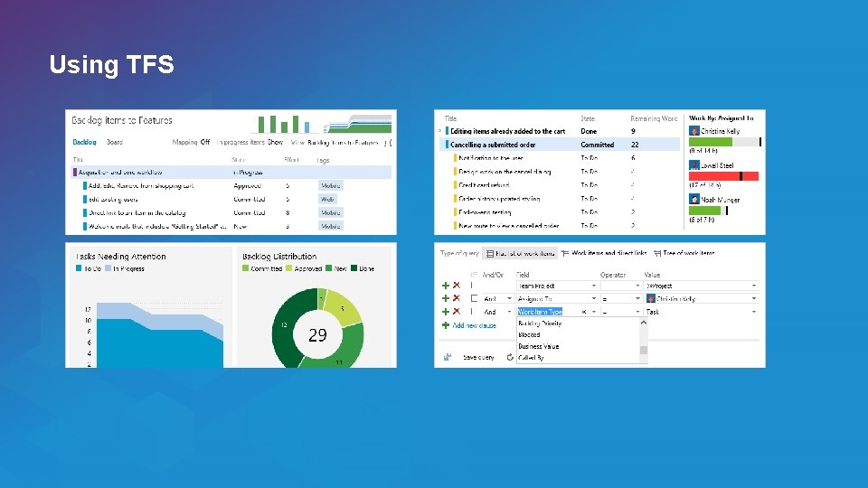Image resolution: width=868 pixels, height=488 pixels.
Task: Click Lowell Steel's avatar in Work By panel
Action: 694,165
